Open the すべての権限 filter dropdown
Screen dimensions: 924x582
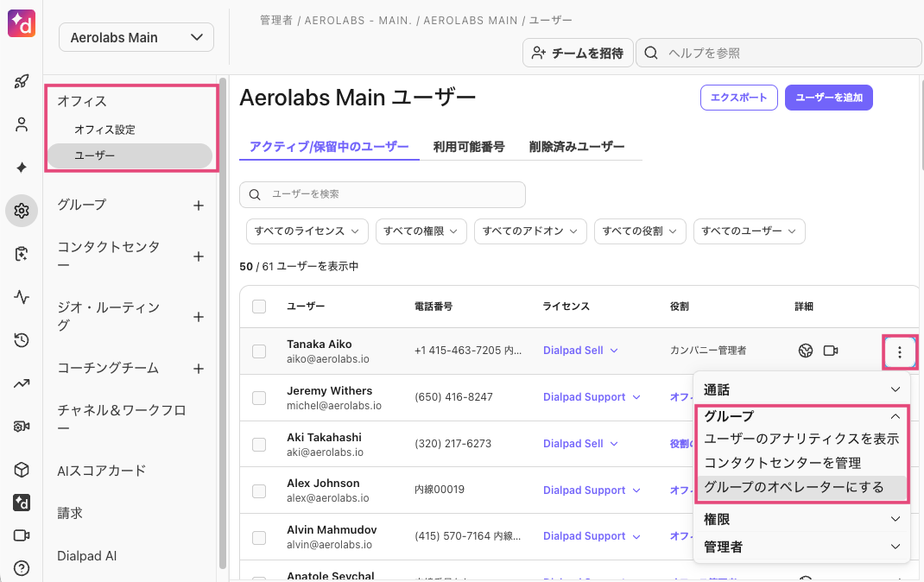click(421, 231)
